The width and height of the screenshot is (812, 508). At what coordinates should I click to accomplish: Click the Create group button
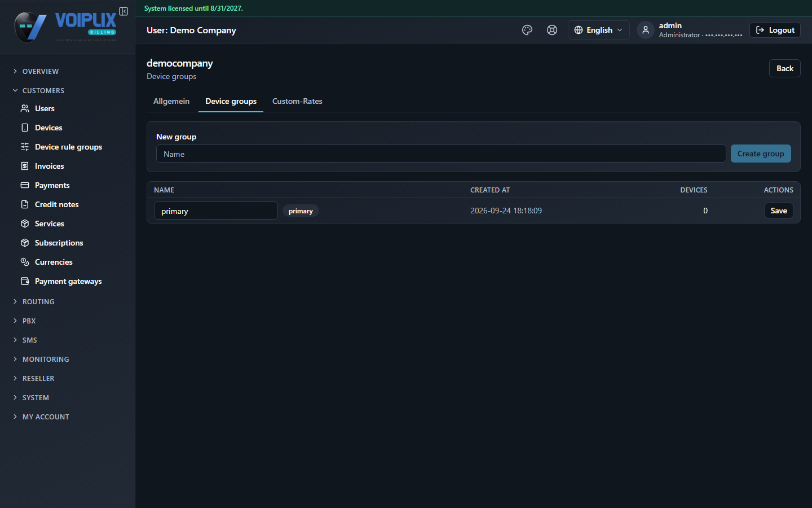(x=761, y=154)
